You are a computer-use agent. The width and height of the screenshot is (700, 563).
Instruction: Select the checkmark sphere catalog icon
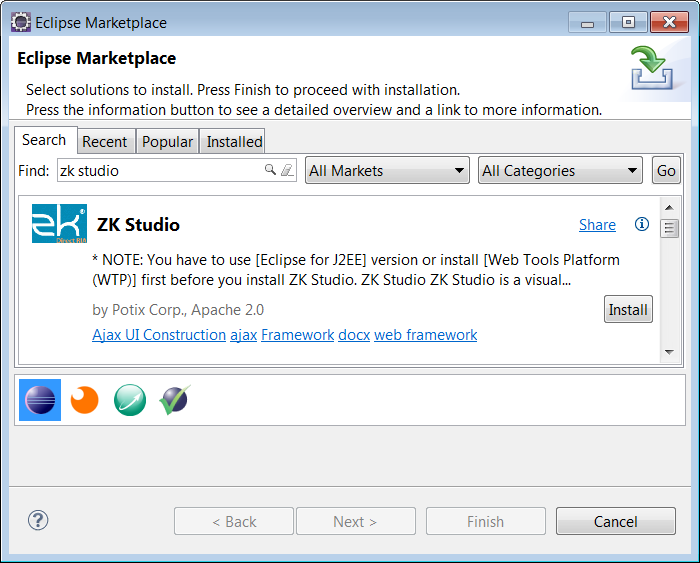(x=175, y=400)
